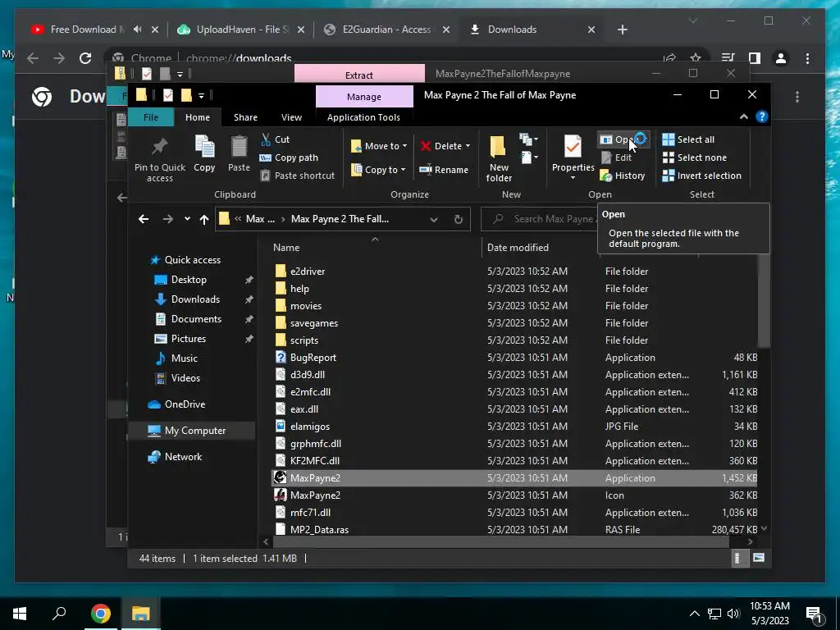Go up one folder level arrow

tap(204, 218)
